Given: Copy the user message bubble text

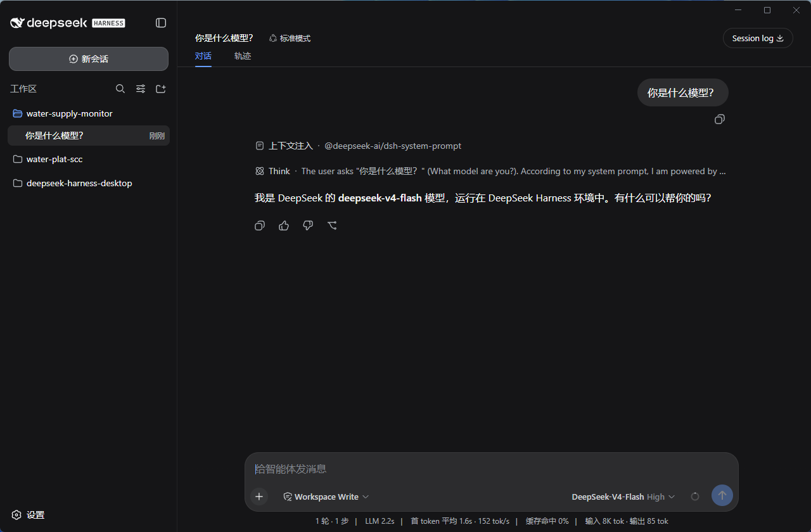Looking at the screenshot, I should click(720, 119).
